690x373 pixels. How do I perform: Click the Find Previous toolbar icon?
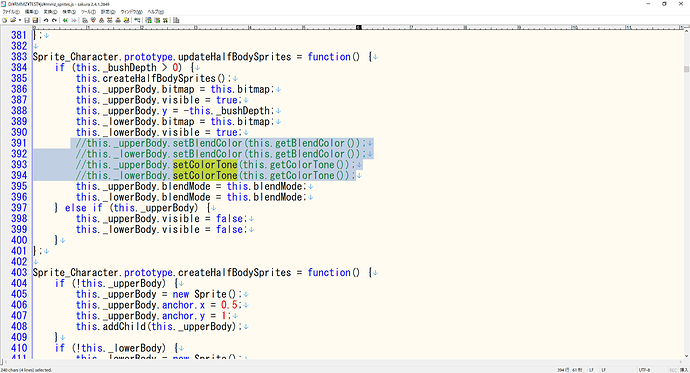coord(101,20)
